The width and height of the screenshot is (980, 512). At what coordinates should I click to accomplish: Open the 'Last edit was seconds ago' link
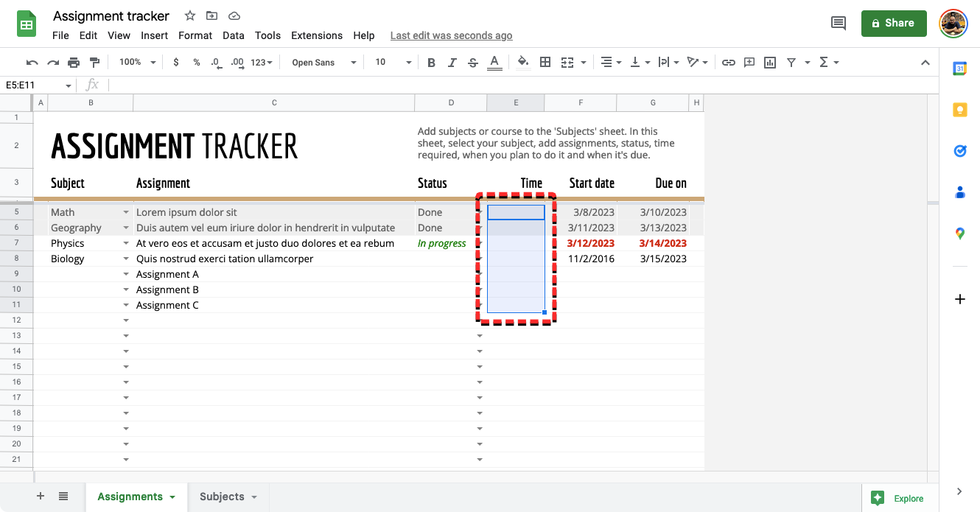451,35
